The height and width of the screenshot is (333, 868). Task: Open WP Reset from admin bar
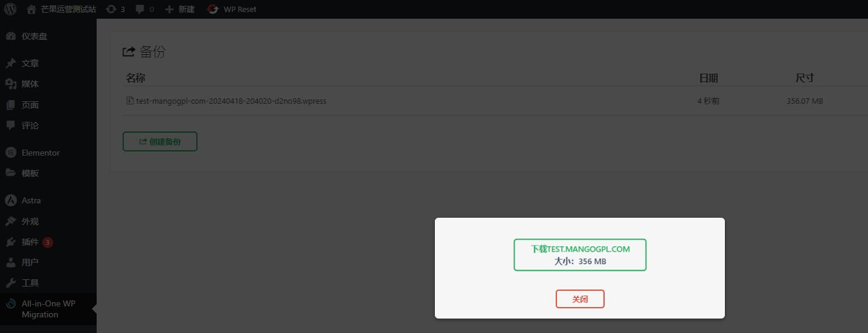tap(231, 9)
